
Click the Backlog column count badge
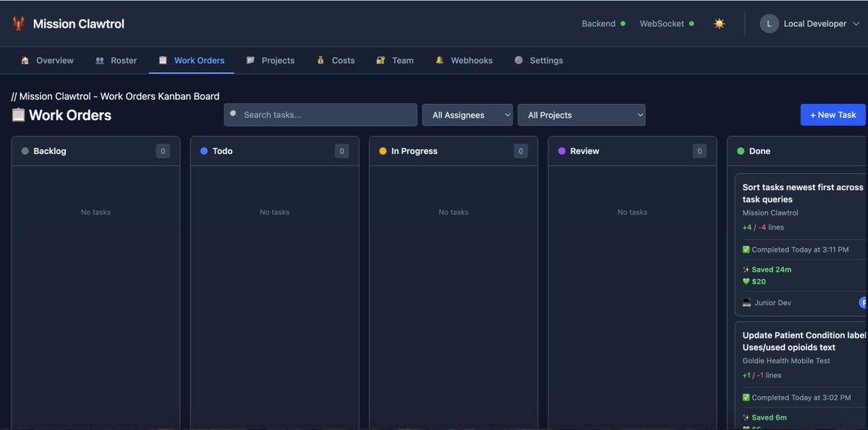163,151
